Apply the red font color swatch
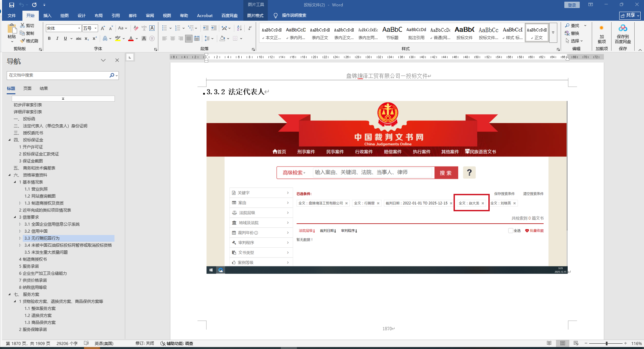The height and width of the screenshot is (349, 644). point(131,38)
